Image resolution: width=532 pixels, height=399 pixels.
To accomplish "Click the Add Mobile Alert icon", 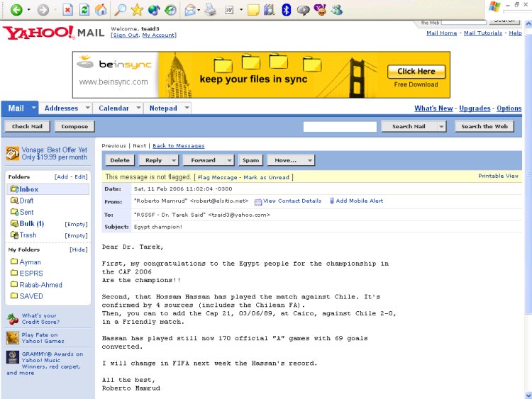I will [331, 201].
